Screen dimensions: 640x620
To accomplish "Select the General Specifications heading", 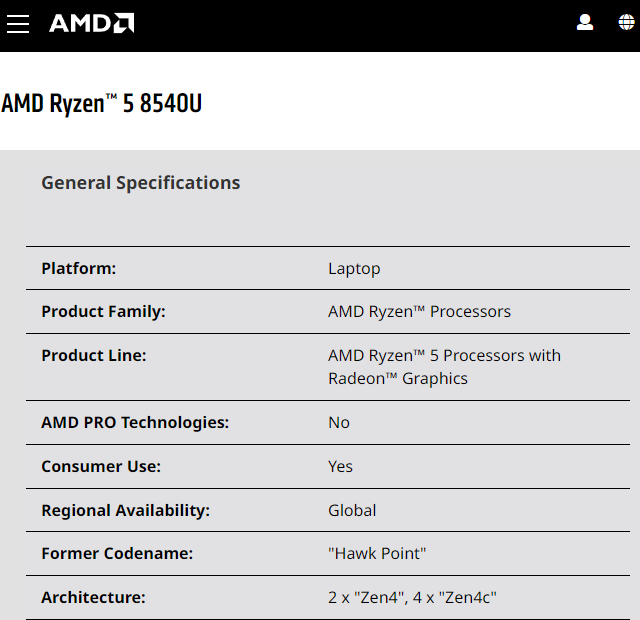I will [x=141, y=183].
